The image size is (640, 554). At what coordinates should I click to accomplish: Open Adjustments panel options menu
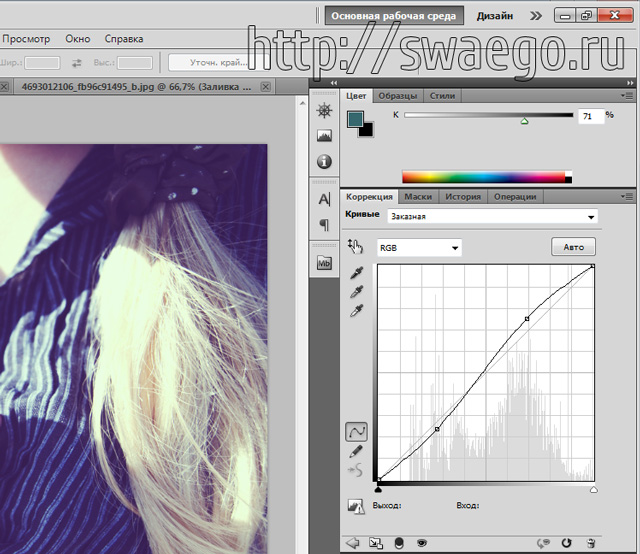click(628, 196)
